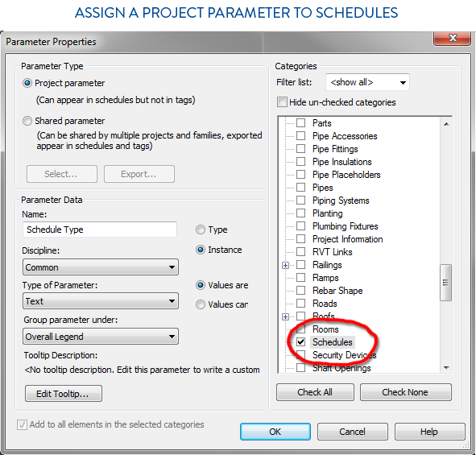This screenshot has height=455, width=476.
Task: Expand the Roofs tree node
Action: pos(285,317)
